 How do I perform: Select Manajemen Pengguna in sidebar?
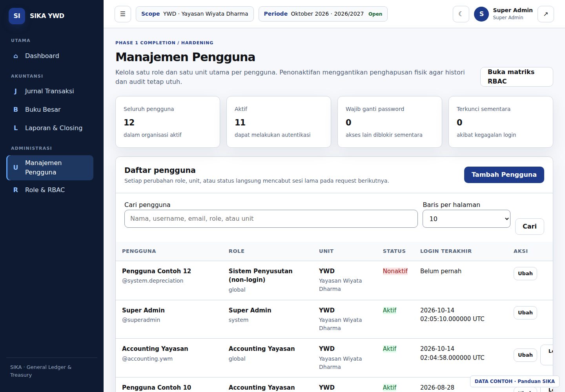[x=50, y=168]
